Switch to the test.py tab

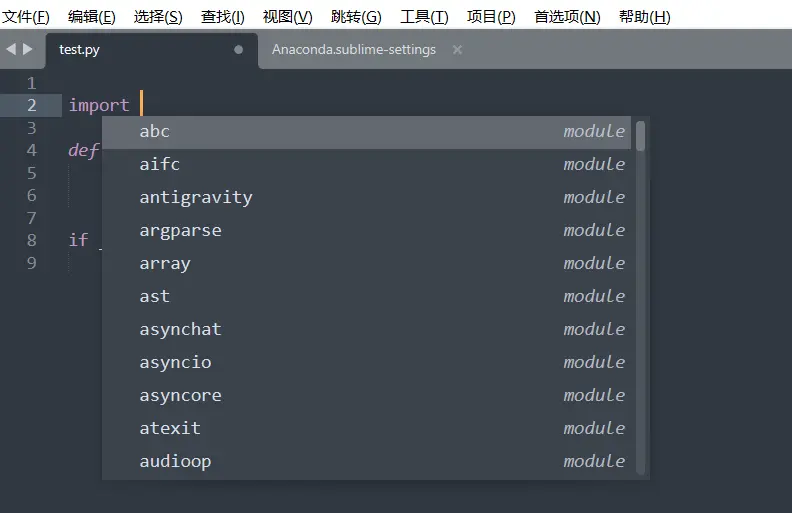tap(80, 49)
